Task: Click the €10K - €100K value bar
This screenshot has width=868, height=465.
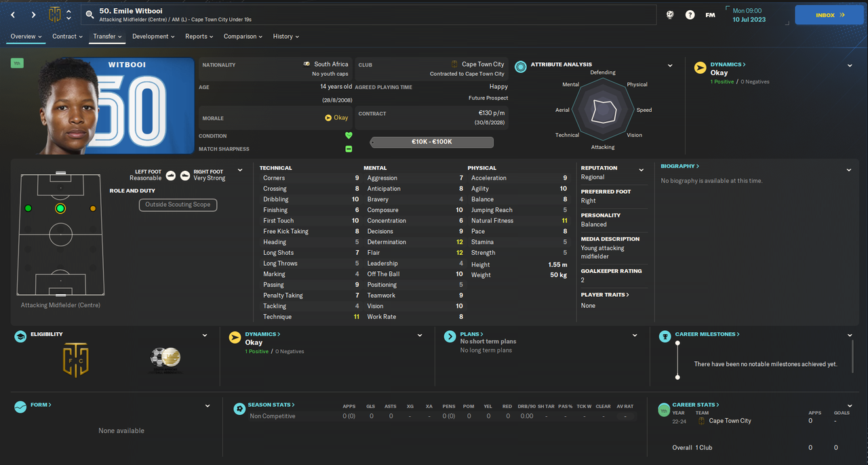Action: pos(431,142)
